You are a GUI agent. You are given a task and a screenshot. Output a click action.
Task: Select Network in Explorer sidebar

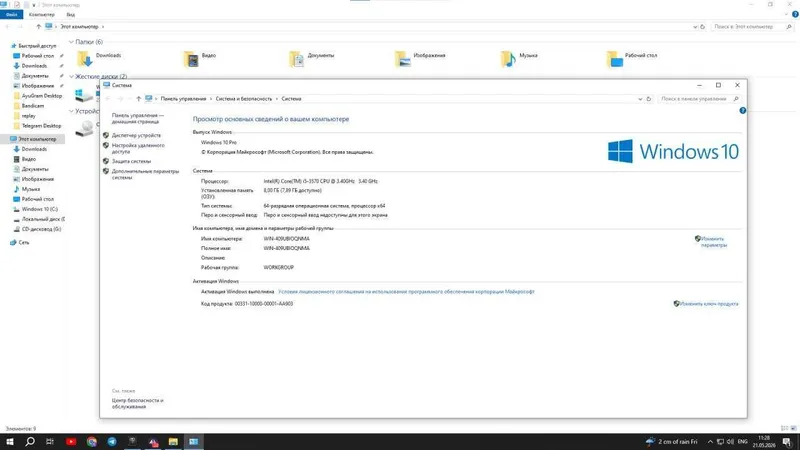[x=23, y=243]
